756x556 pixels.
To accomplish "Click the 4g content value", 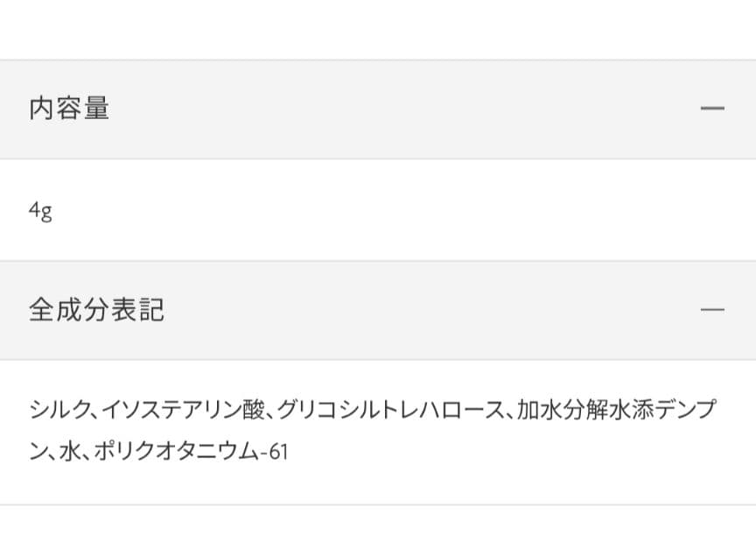I will click(40, 211).
